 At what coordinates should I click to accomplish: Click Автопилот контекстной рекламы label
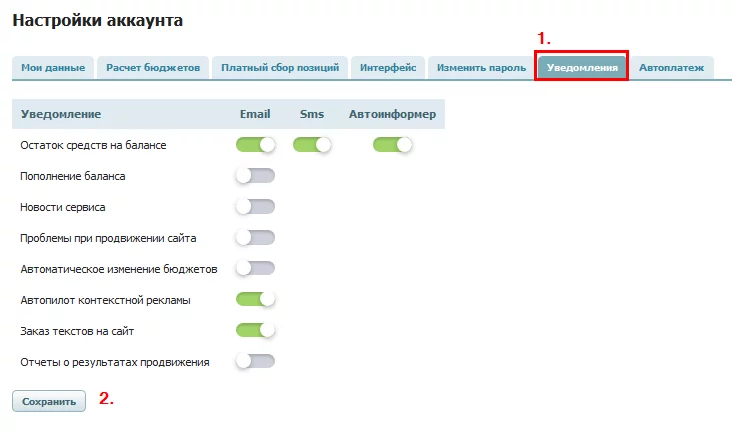pyautogui.click(x=105, y=300)
